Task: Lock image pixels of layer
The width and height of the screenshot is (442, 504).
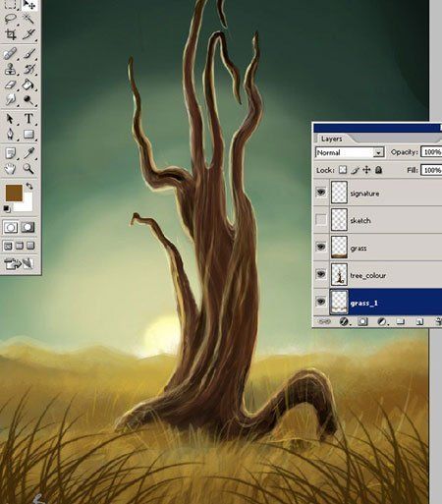Action: tap(355, 170)
